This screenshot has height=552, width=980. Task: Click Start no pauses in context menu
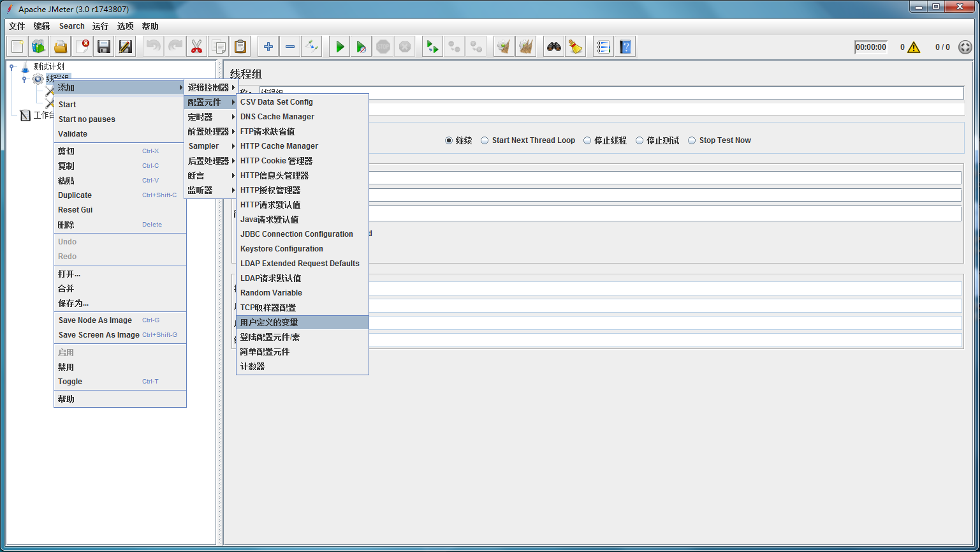point(120,119)
